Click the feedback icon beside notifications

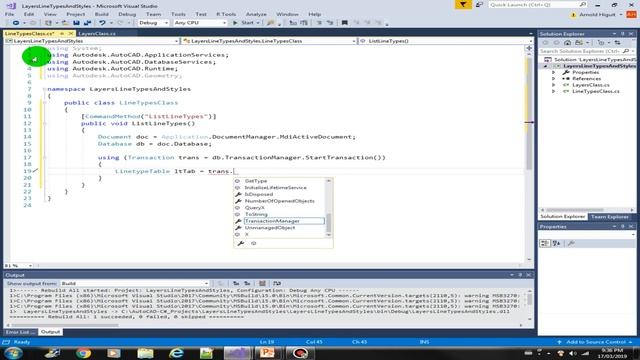(x=479, y=5)
